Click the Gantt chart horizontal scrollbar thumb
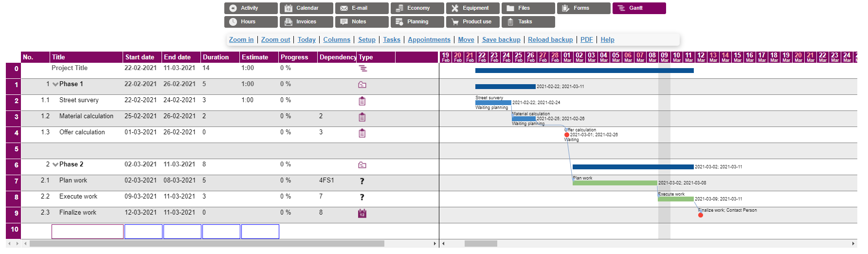868x254 pixels. (x=480, y=243)
